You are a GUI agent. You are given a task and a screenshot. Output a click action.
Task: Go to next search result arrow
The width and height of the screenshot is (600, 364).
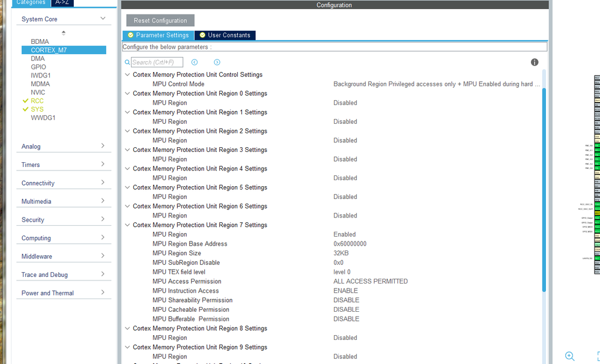[217, 62]
